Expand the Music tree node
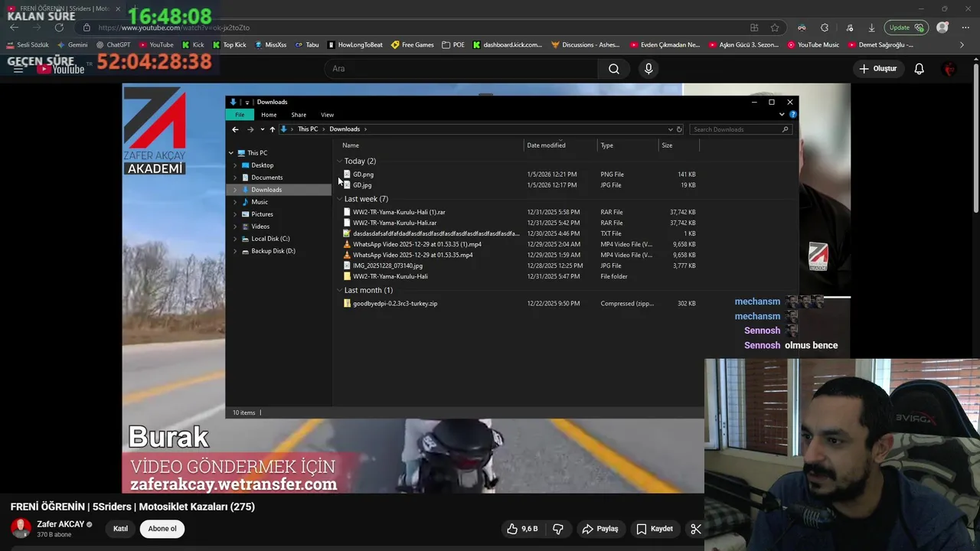980x551 pixels. [x=235, y=202]
